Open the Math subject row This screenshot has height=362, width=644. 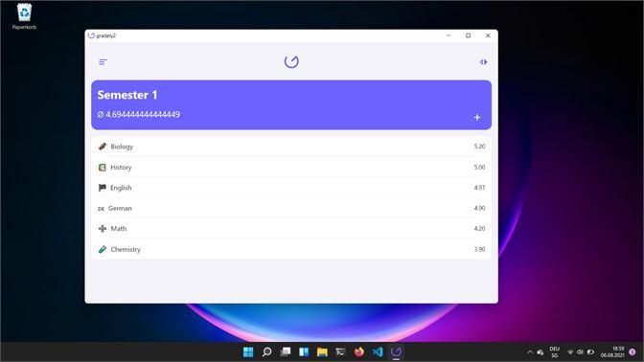pyautogui.click(x=291, y=229)
